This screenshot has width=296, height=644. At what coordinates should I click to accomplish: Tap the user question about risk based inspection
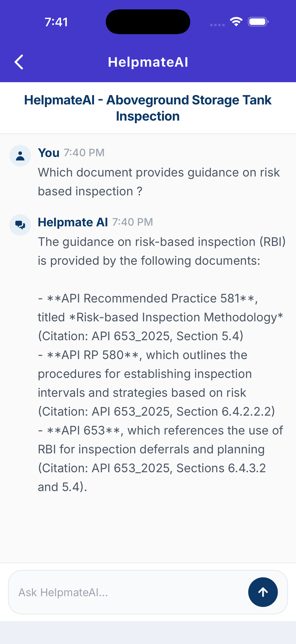(159, 182)
